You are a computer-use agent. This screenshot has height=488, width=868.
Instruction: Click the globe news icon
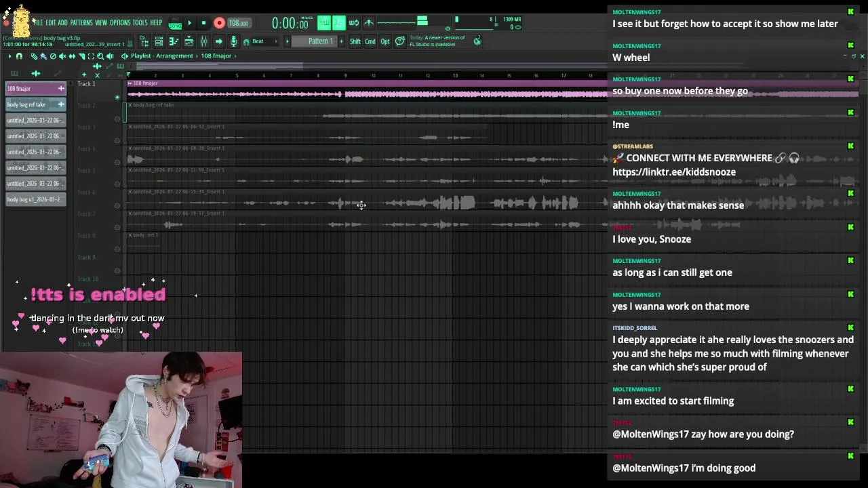[477, 41]
